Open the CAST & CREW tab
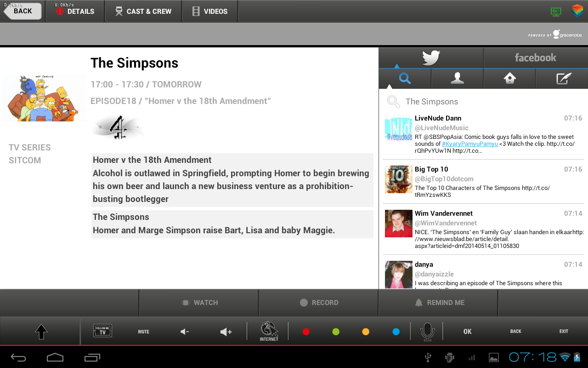The width and height of the screenshot is (588, 368). [x=143, y=11]
